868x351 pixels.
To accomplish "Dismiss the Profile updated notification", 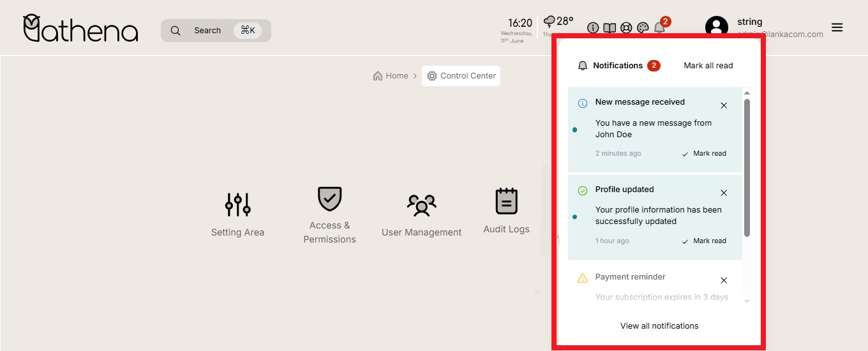I will pyautogui.click(x=724, y=193).
